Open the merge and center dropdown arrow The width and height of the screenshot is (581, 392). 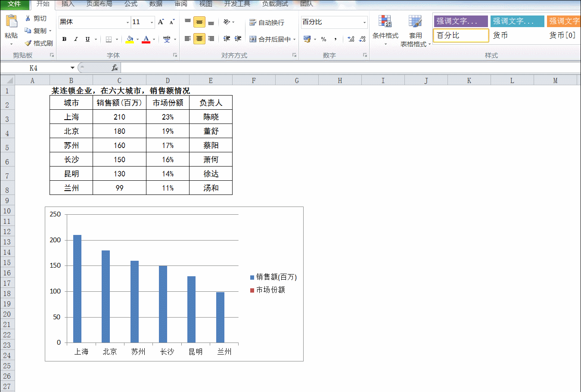click(295, 39)
